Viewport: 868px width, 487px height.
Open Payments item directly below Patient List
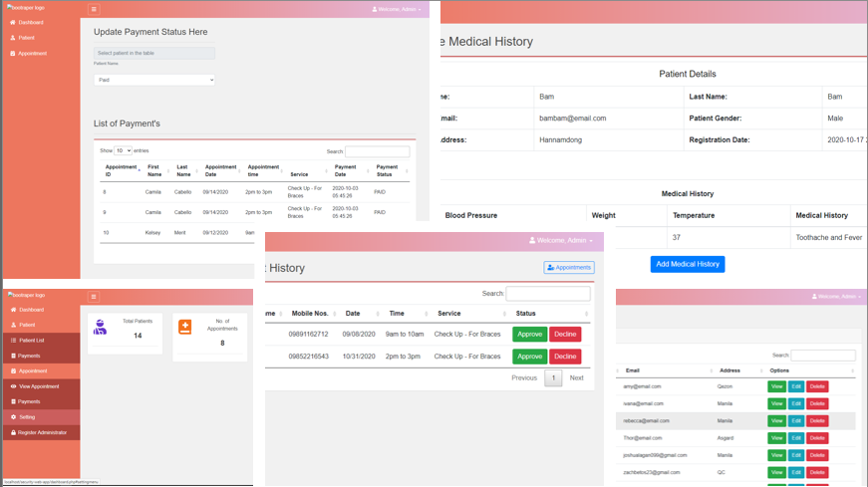pyautogui.click(x=42, y=356)
